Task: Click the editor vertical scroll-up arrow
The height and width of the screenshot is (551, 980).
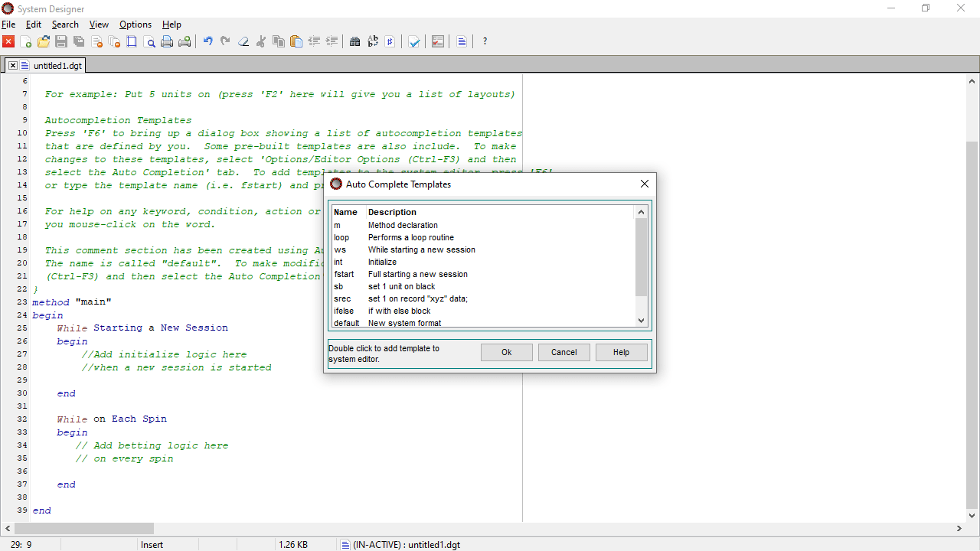Action: coord(972,81)
